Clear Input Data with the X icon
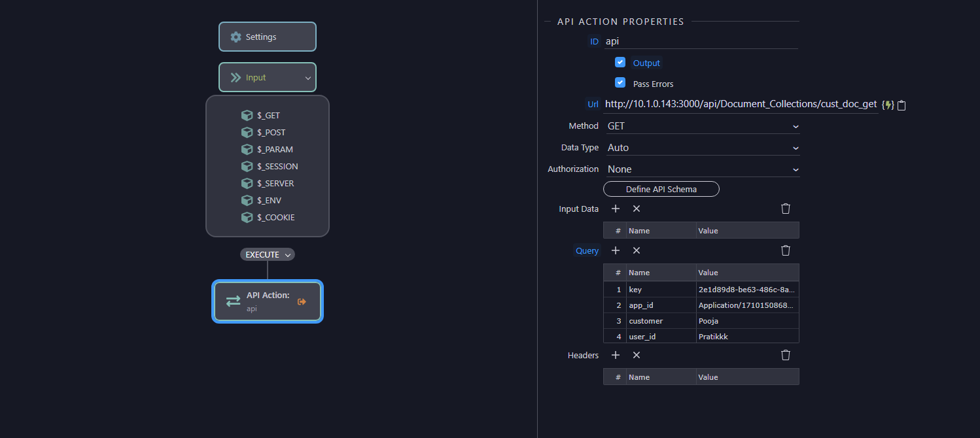980x438 pixels. tap(636, 209)
